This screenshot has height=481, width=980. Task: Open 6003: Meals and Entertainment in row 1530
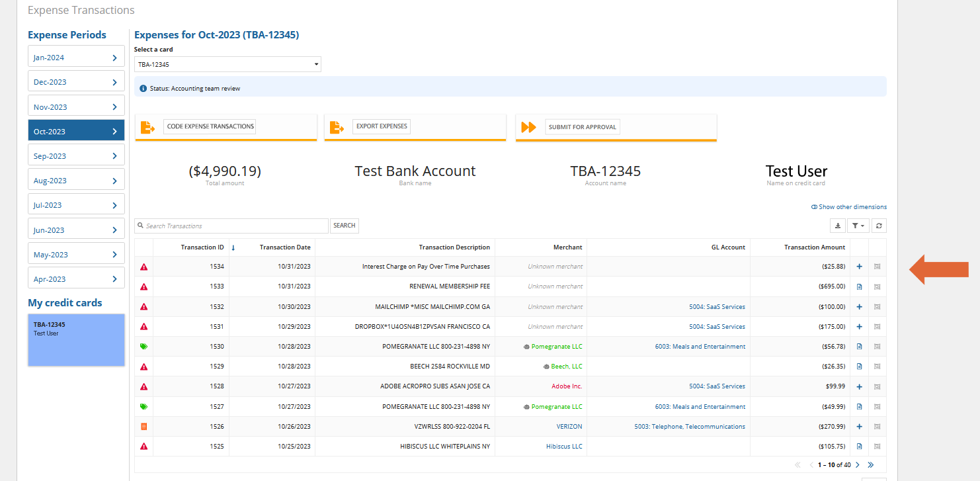coord(700,347)
